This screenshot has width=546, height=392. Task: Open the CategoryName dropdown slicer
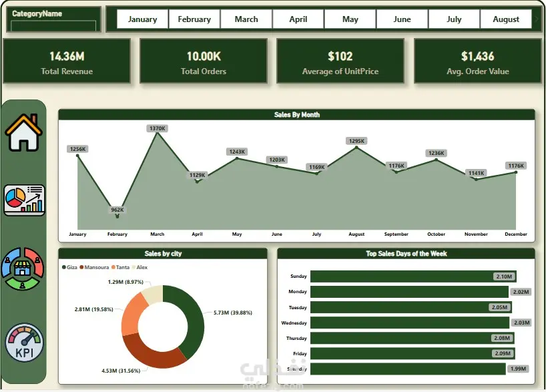coord(53,26)
